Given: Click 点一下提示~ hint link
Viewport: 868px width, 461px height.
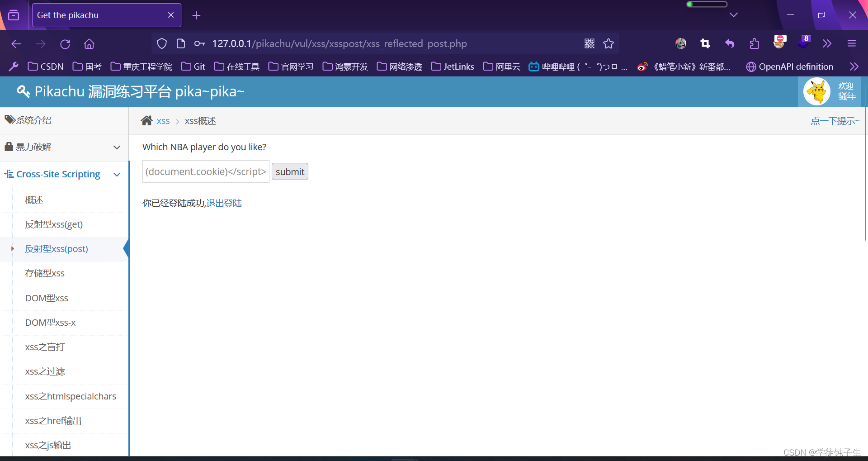Looking at the screenshot, I should (835, 121).
